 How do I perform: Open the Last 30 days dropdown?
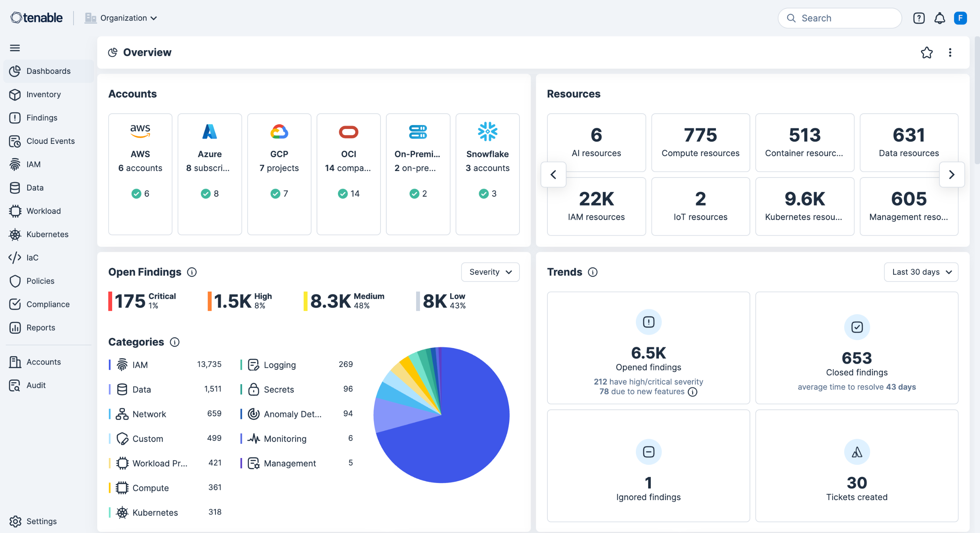tap(921, 272)
